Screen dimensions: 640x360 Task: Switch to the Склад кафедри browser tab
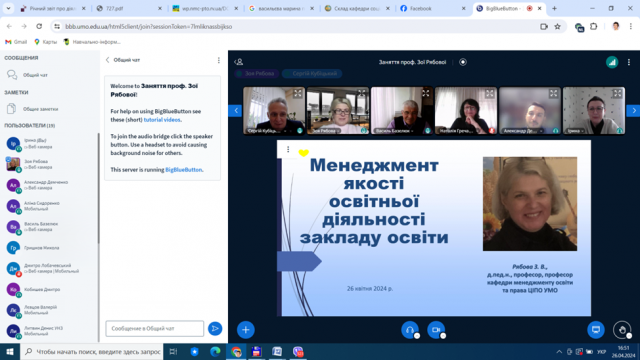click(x=356, y=8)
